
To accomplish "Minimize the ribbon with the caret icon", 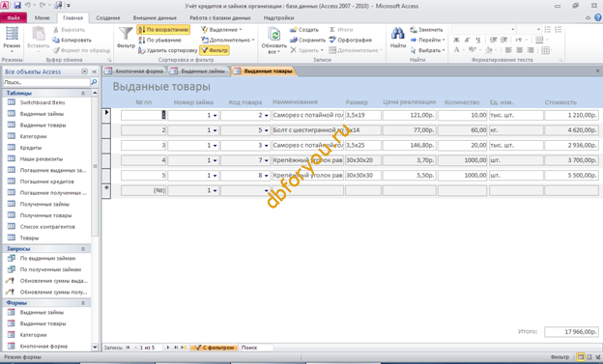I will (x=588, y=17).
